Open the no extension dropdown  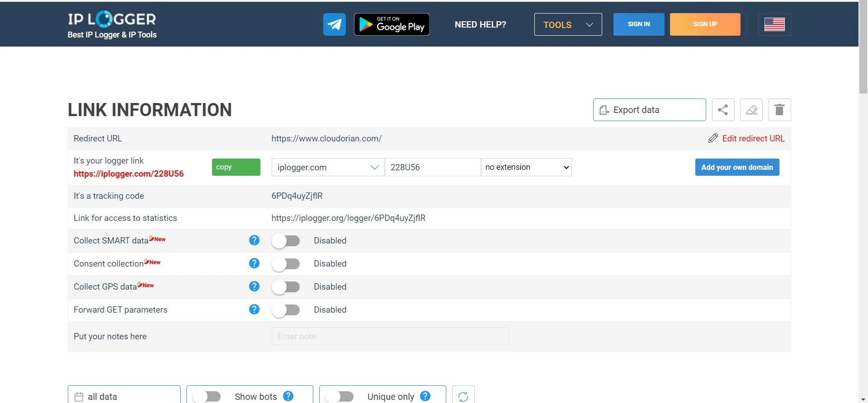click(x=526, y=167)
